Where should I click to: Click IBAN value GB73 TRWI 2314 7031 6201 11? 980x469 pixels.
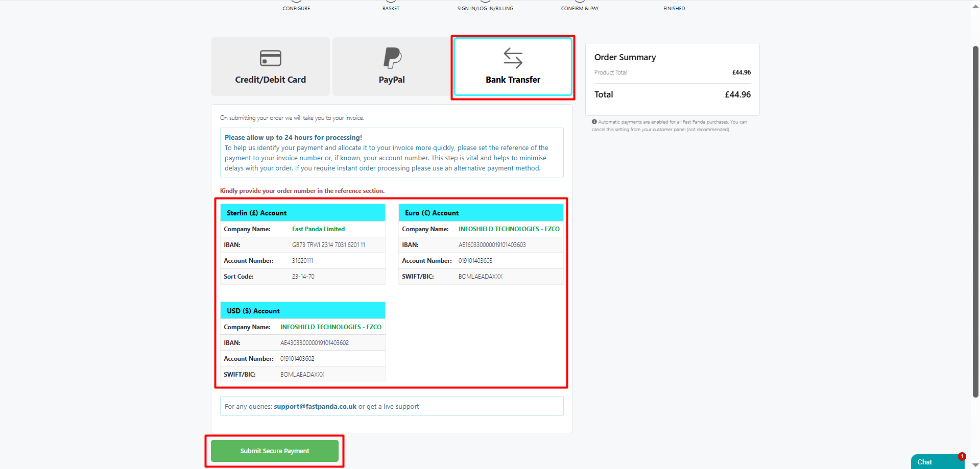pos(328,245)
